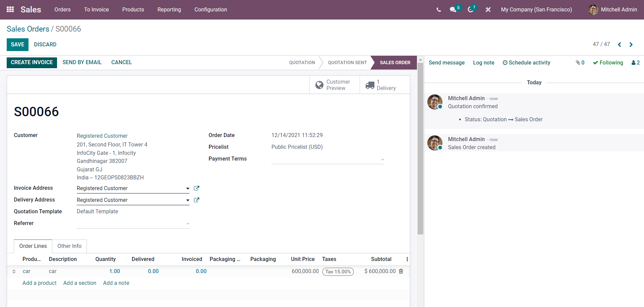Switch to the Other Info tab
This screenshot has width=644, height=307.
click(69, 246)
